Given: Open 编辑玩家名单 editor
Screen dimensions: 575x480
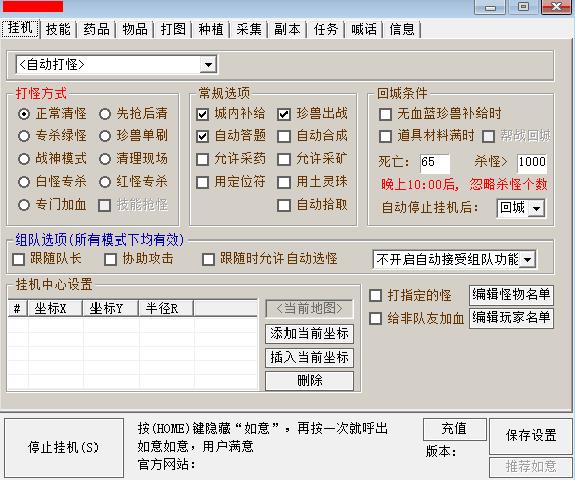Looking at the screenshot, I should 511,318.
